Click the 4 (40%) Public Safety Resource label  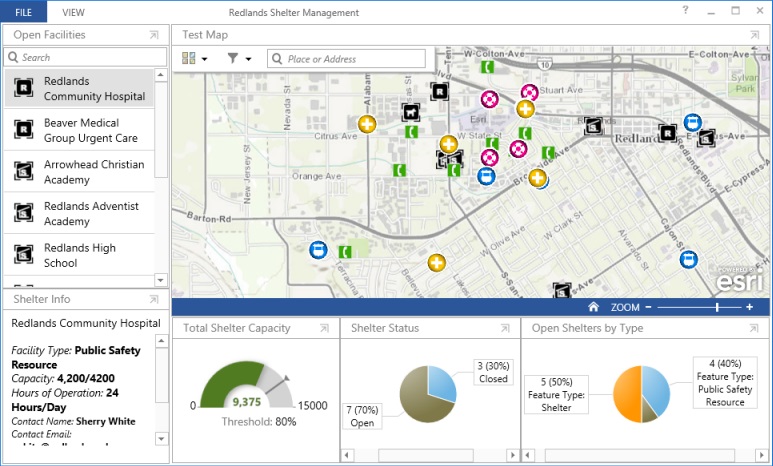(725, 383)
